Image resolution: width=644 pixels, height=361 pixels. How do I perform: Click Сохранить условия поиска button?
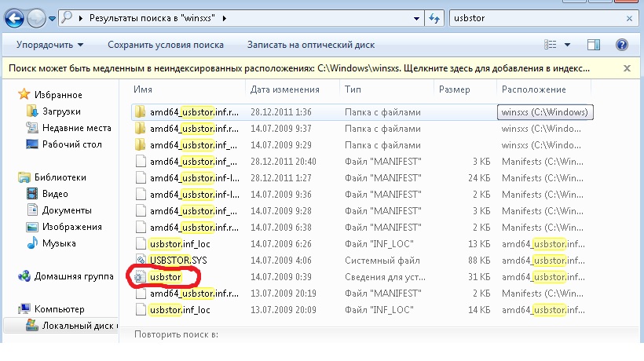[165, 45]
